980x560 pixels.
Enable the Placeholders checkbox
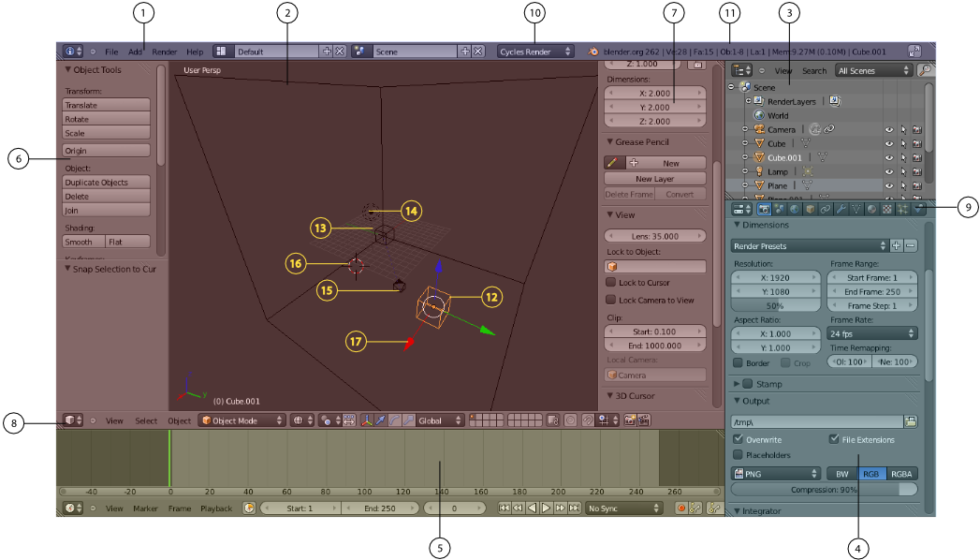coord(739,455)
